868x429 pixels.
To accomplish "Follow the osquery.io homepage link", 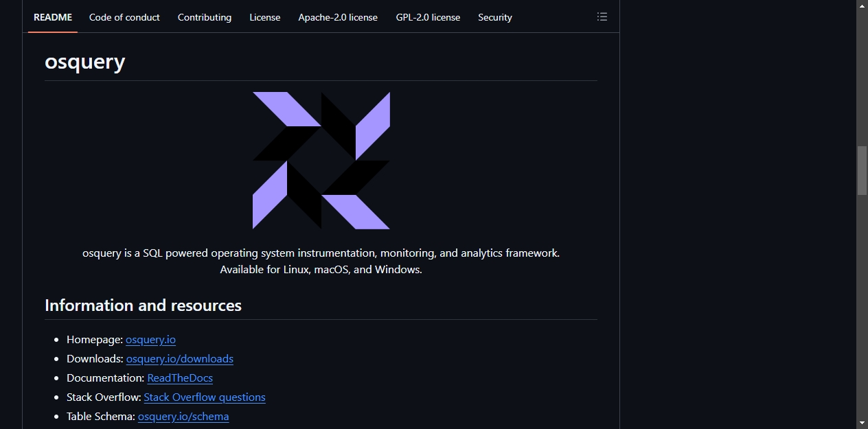I will (x=150, y=340).
